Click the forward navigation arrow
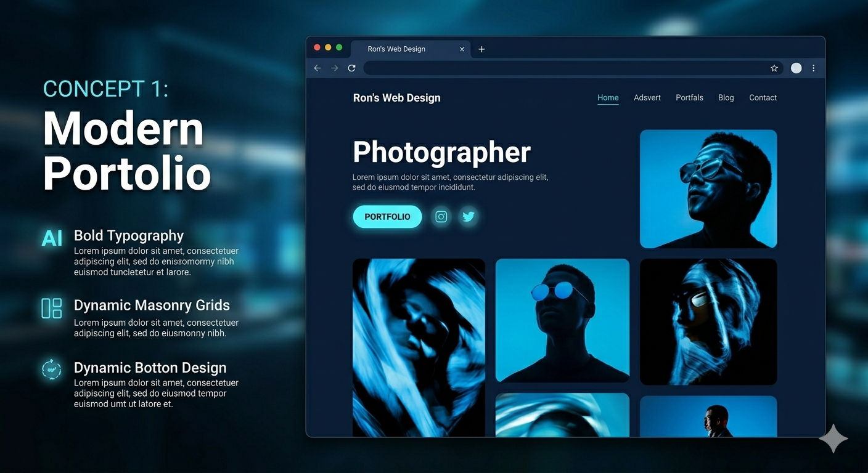Image resolution: width=868 pixels, height=473 pixels. [x=334, y=68]
